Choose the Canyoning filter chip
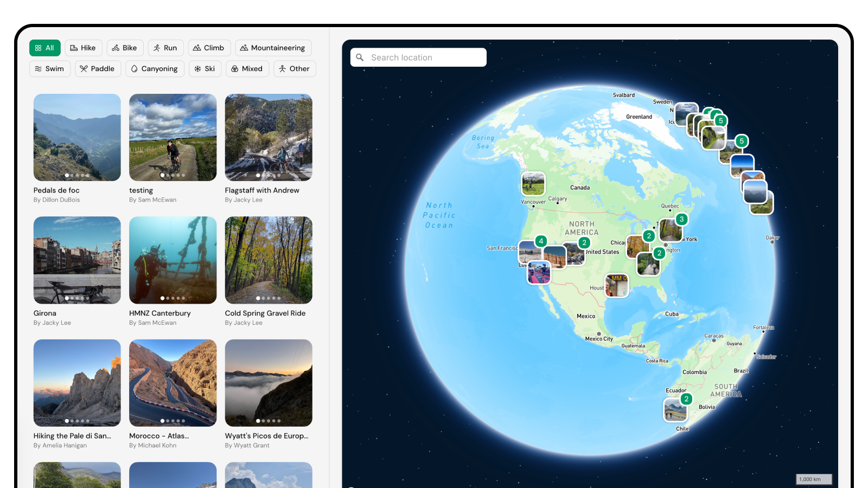This screenshot has height=488, width=868. (x=155, y=69)
